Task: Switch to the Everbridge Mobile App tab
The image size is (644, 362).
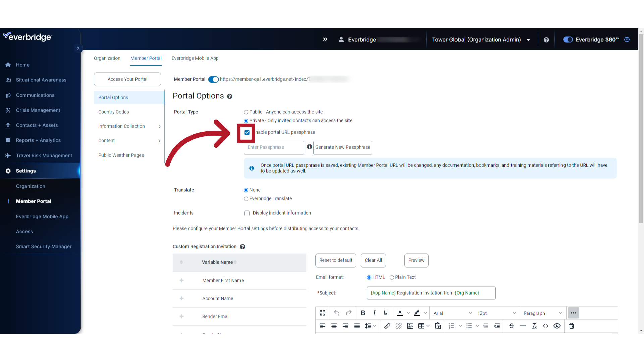Action: 195,58
